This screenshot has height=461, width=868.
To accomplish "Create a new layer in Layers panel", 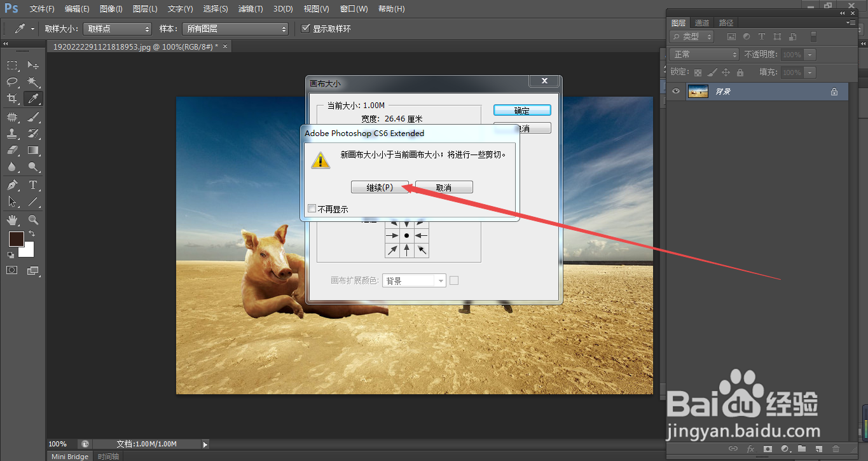I will click(x=818, y=449).
